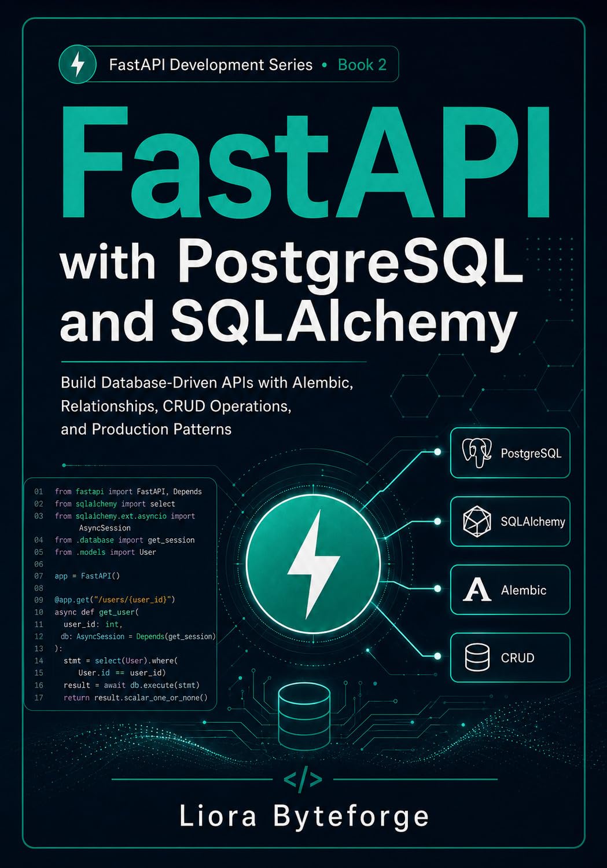Select the CRUD label text

(517, 658)
